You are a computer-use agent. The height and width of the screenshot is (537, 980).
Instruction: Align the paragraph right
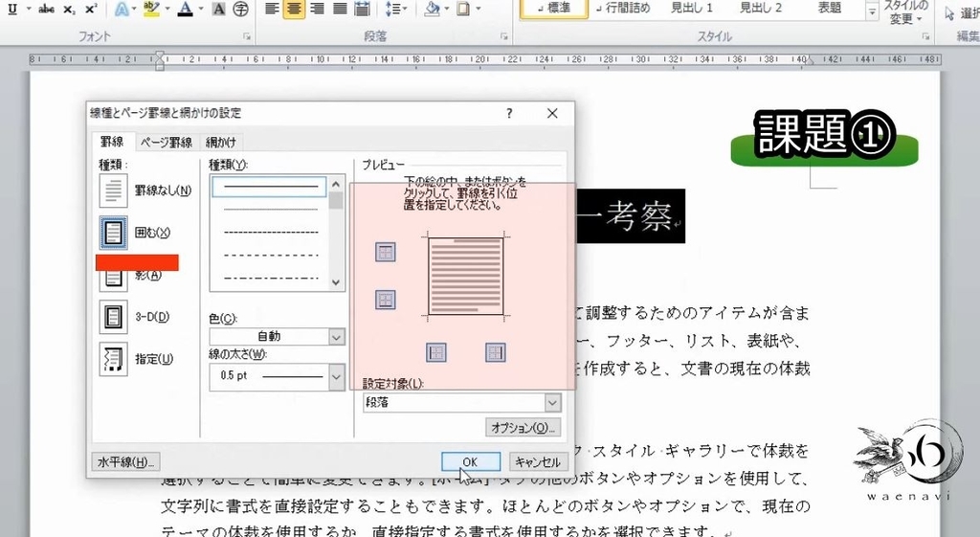[x=318, y=9]
